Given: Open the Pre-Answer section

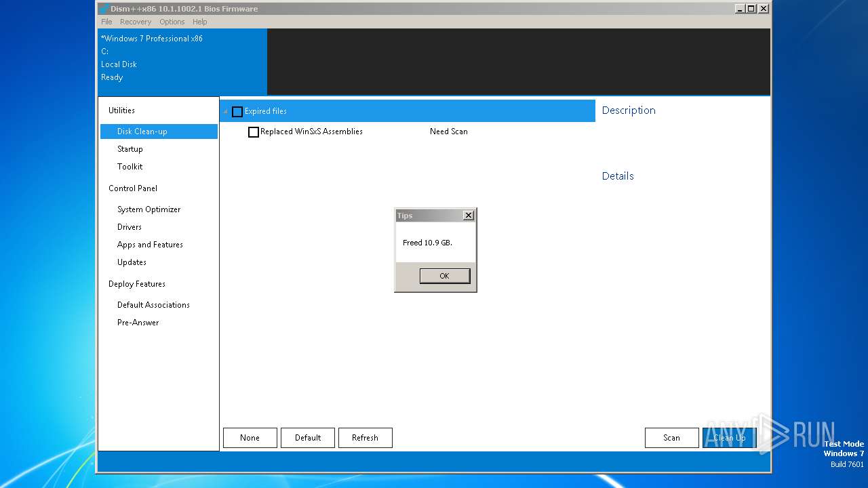Looking at the screenshot, I should point(138,323).
